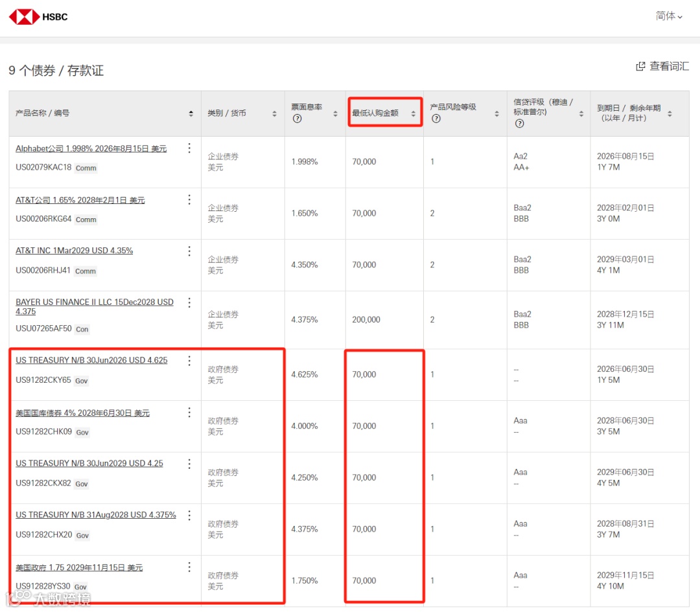Select ISIN text USU07265AF50

[x=44, y=329]
